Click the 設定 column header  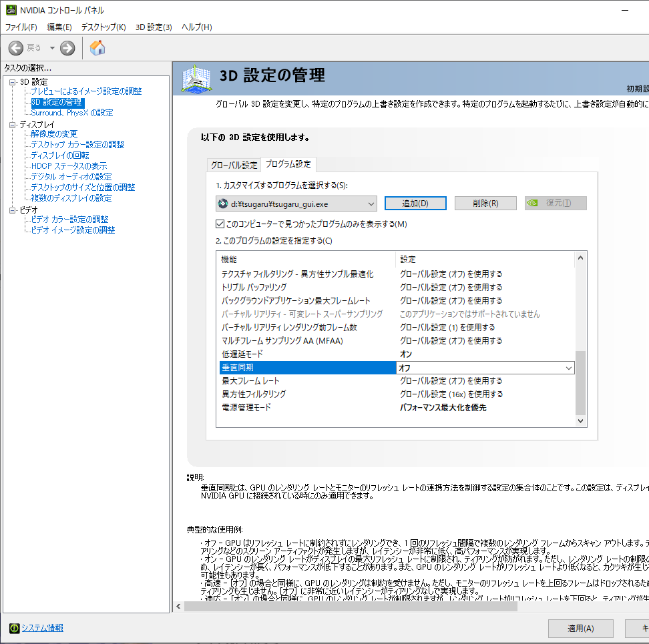point(485,260)
